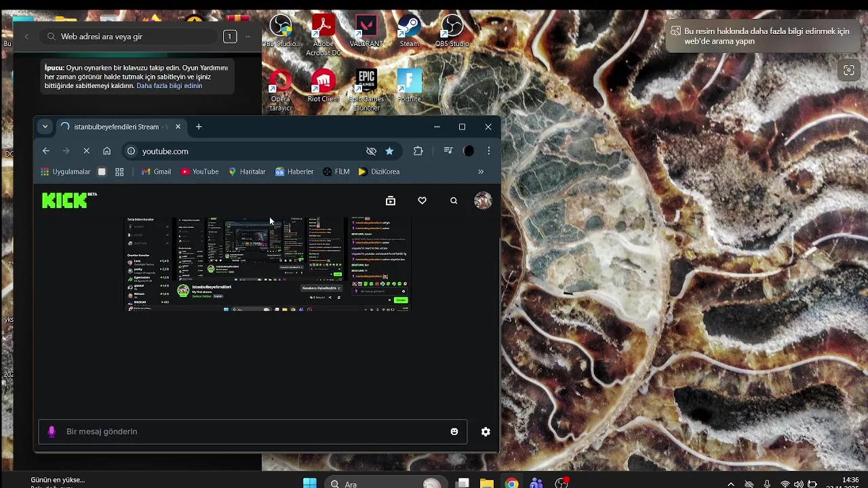Open a new Chrome tab
Screen dimensions: 868x488
(x=199, y=127)
